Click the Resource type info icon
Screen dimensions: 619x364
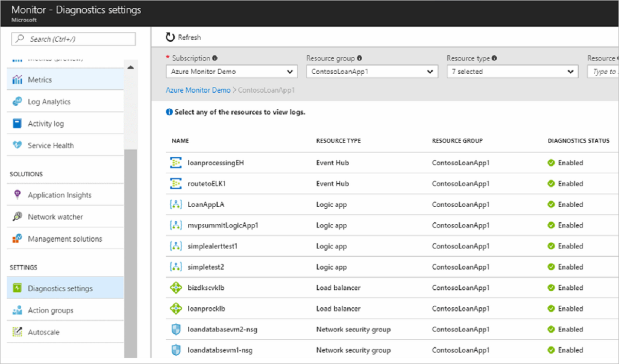[495, 58]
